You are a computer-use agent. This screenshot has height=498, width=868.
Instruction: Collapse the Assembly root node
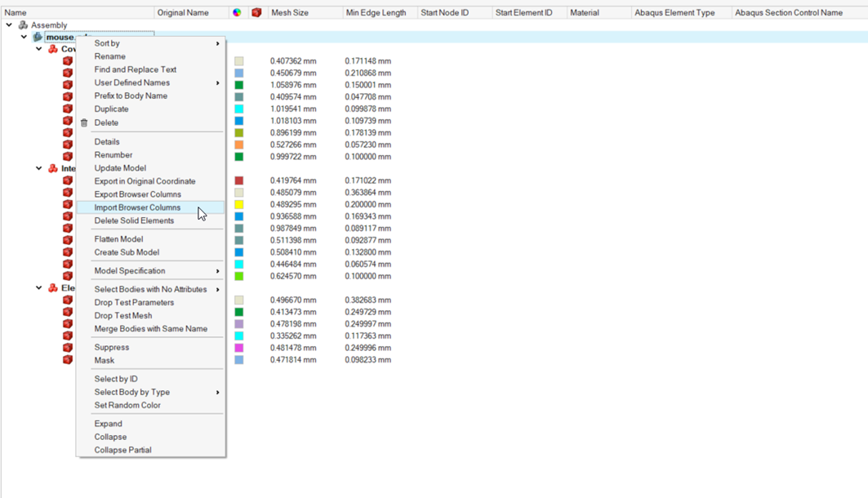coord(9,25)
